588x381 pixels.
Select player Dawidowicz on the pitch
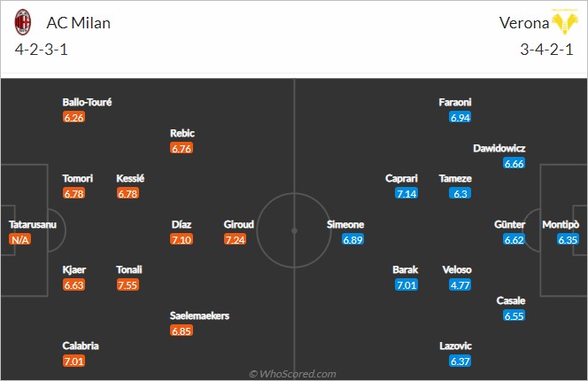click(x=499, y=148)
